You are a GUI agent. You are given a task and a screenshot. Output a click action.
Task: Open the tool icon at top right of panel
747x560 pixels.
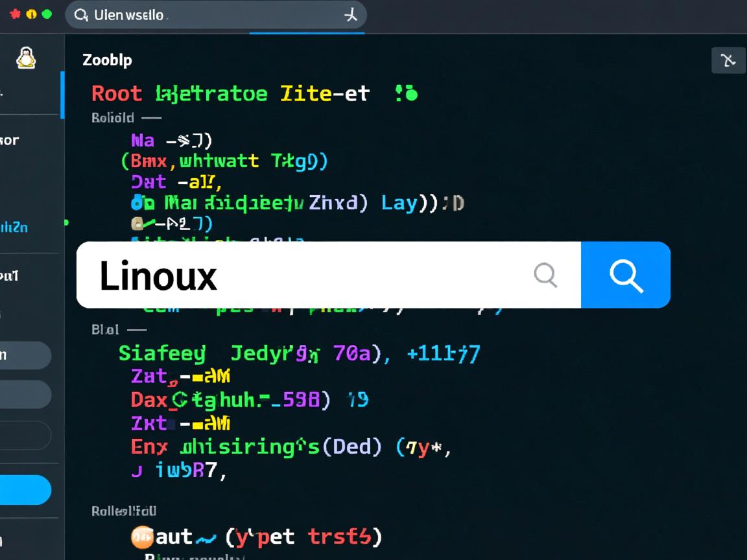(728, 59)
